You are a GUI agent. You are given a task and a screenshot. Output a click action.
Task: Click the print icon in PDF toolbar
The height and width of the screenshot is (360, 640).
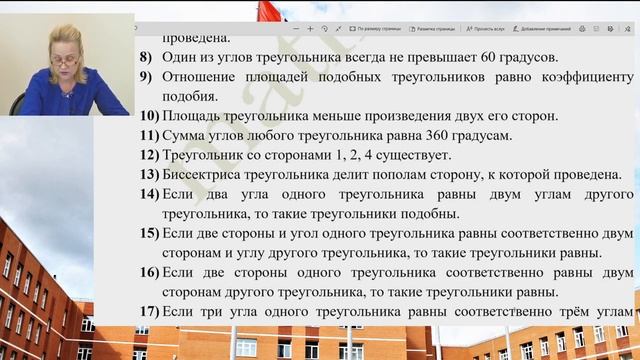point(582,29)
